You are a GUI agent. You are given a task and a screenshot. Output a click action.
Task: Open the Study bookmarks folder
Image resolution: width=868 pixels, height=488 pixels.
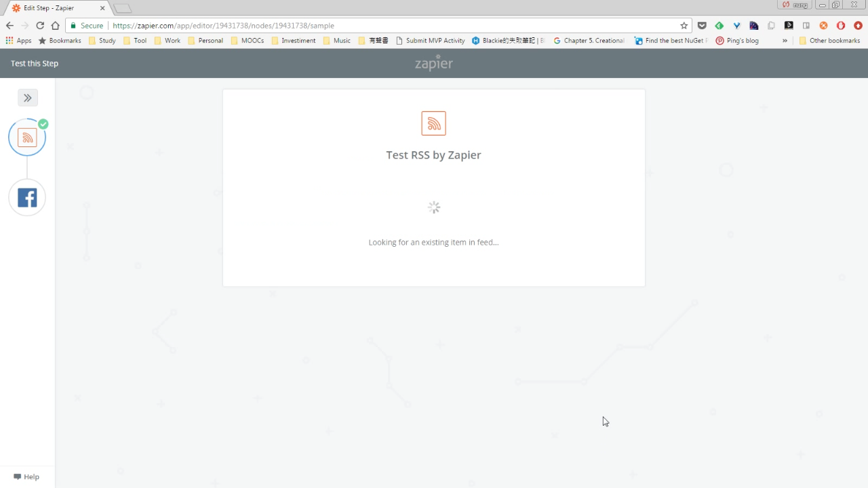tap(102, 41)
